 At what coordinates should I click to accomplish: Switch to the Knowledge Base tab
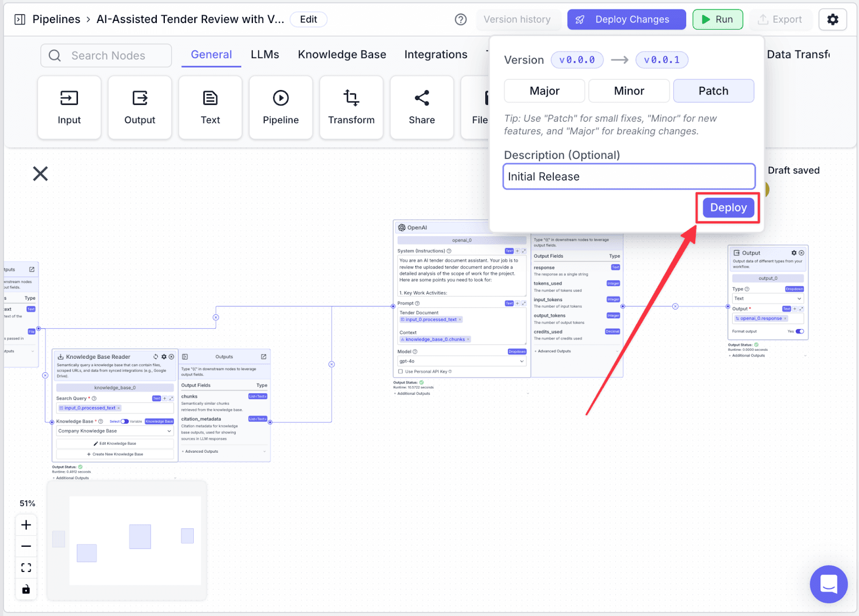pos(342,55)
